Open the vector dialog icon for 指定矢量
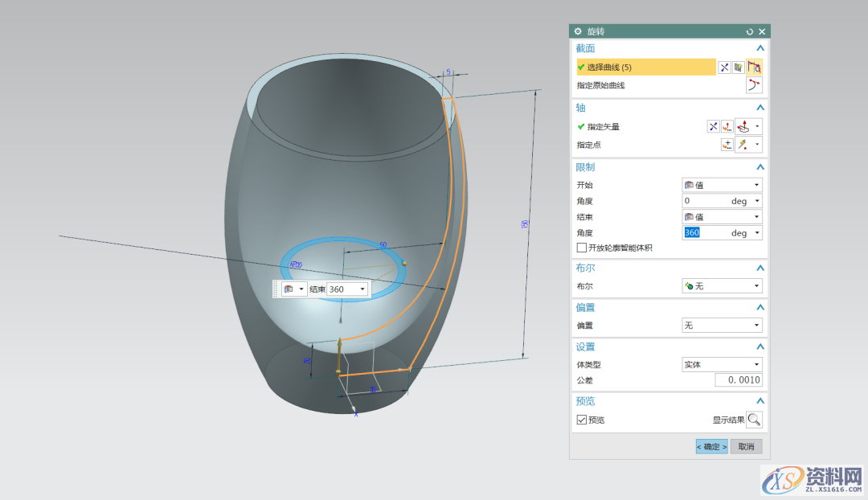The image size is (868, 500). [x=727, y=126]
